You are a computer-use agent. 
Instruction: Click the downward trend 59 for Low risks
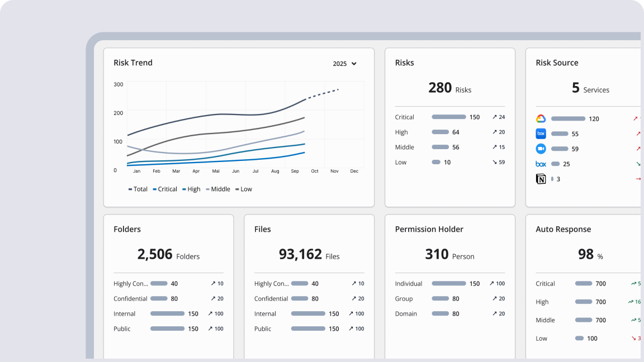(499, 162)
